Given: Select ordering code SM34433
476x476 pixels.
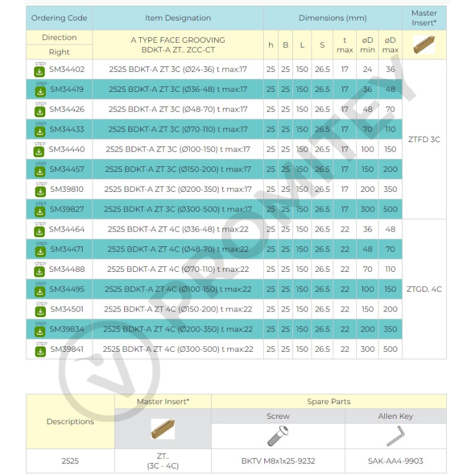Looking at the screenshot, I should coord(67,129).
